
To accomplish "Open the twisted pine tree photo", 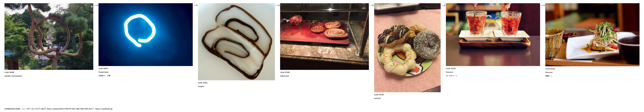I will (x=49, y=36).
